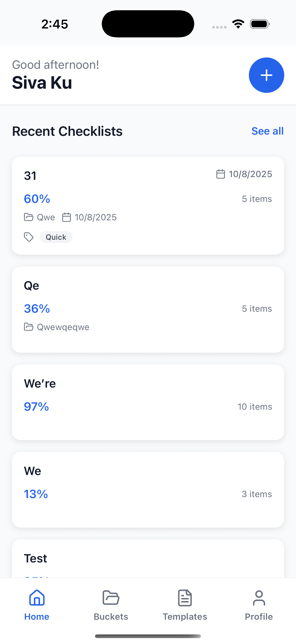Click the folder icon beside Qwewqeqwe

pos(28,327)
